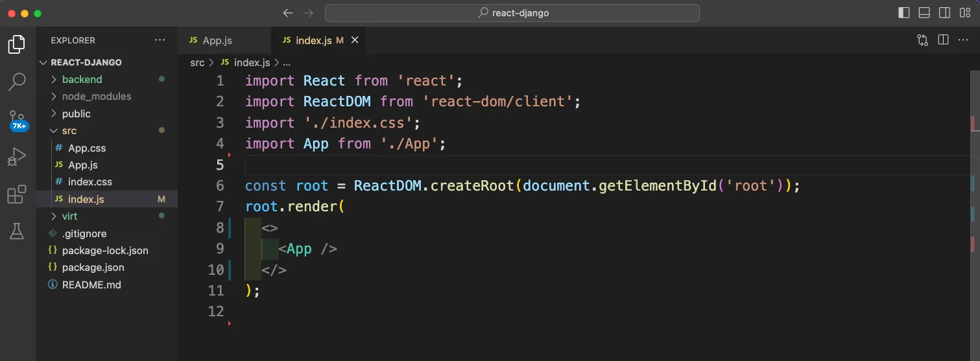Collapse the src folder
This screenshot has height=361, width=980.
(x=107, y=130)
